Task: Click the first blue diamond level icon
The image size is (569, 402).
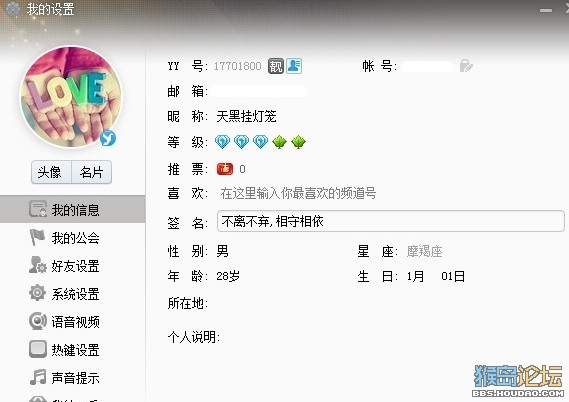Action: 222,142
